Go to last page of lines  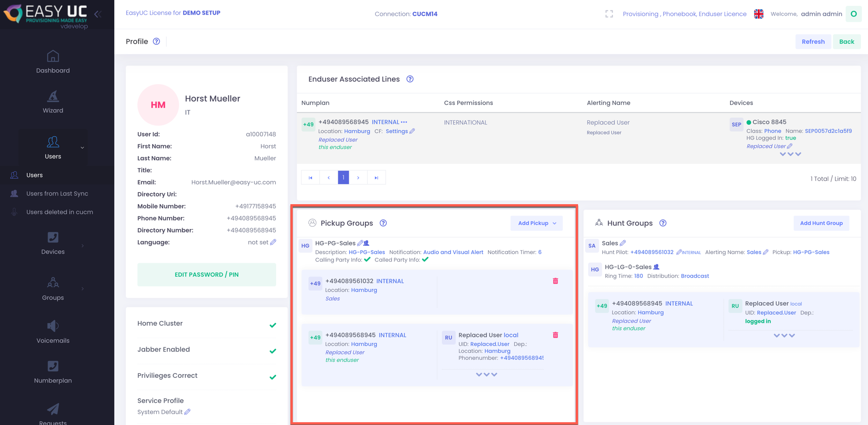pos(376,177)
